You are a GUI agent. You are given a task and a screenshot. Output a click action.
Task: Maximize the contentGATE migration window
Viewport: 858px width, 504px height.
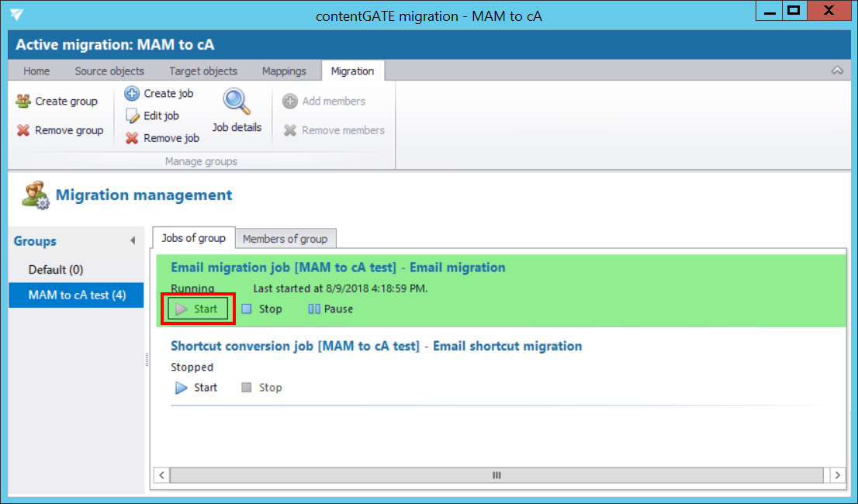point(794,11)
